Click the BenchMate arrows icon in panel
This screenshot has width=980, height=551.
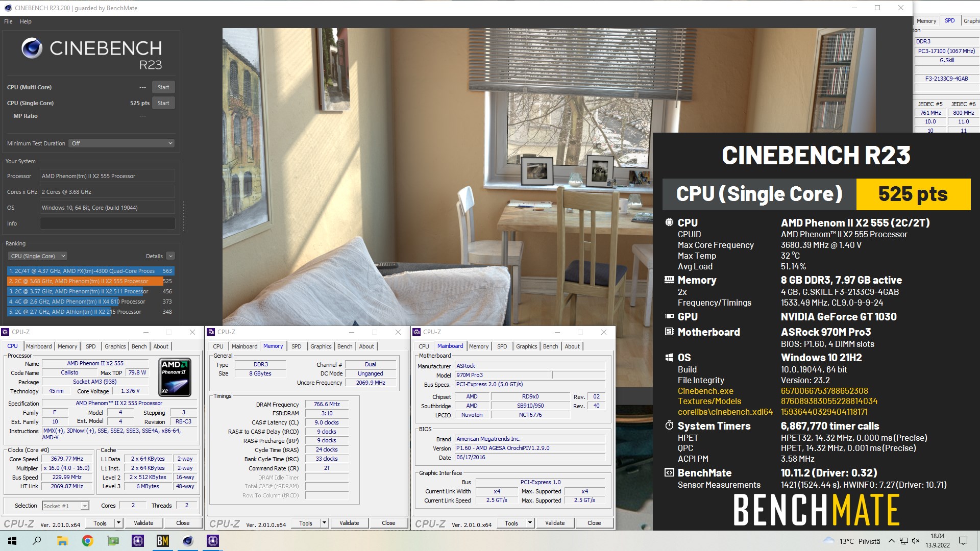coord(669,472)
